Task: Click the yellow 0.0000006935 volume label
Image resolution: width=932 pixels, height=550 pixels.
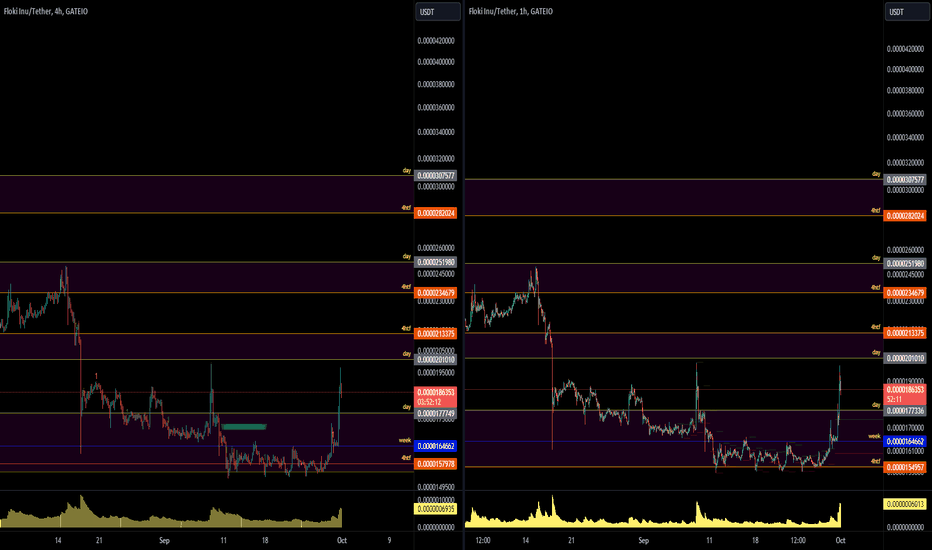Action: (436, 509)
